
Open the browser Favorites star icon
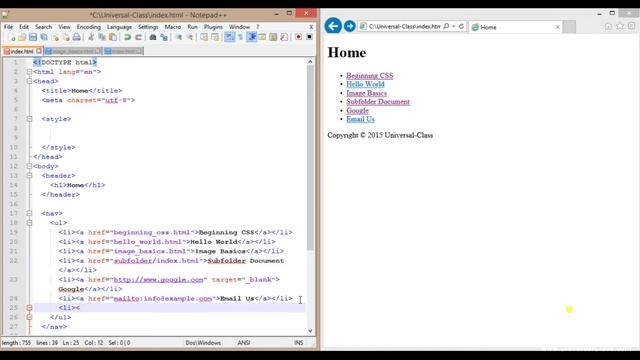(620, 26)
